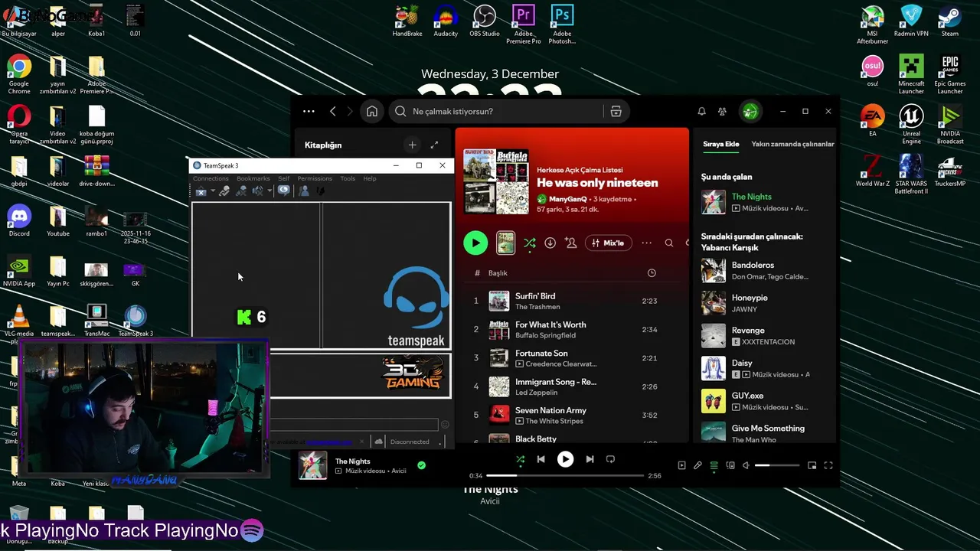Viewport: 980px width, 551px height.
Task: Open the Spotify miniplayer
Action: [x=812, y=465]
